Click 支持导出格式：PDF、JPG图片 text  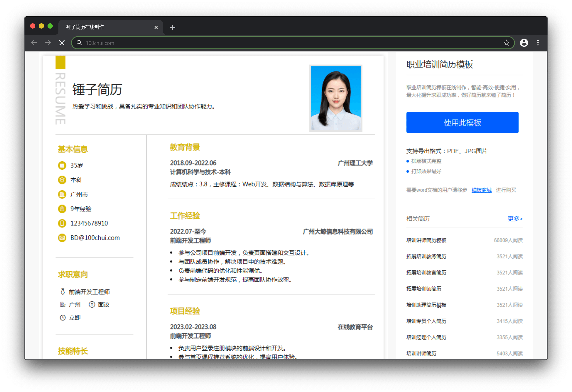(447, 151)
